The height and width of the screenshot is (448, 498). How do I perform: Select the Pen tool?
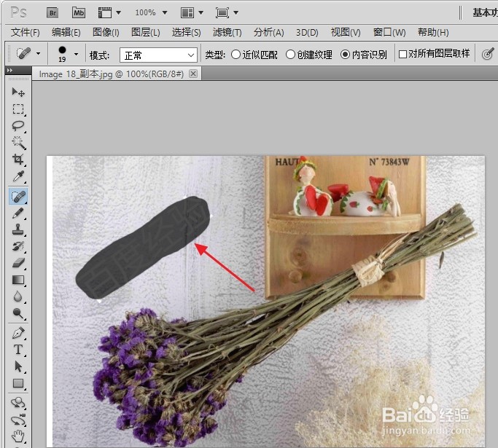coord(18,333)
